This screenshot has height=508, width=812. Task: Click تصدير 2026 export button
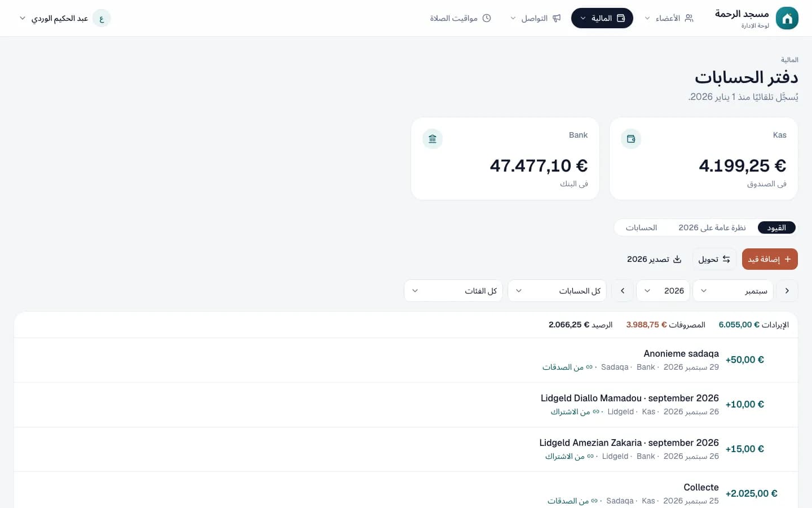point(654,259)
